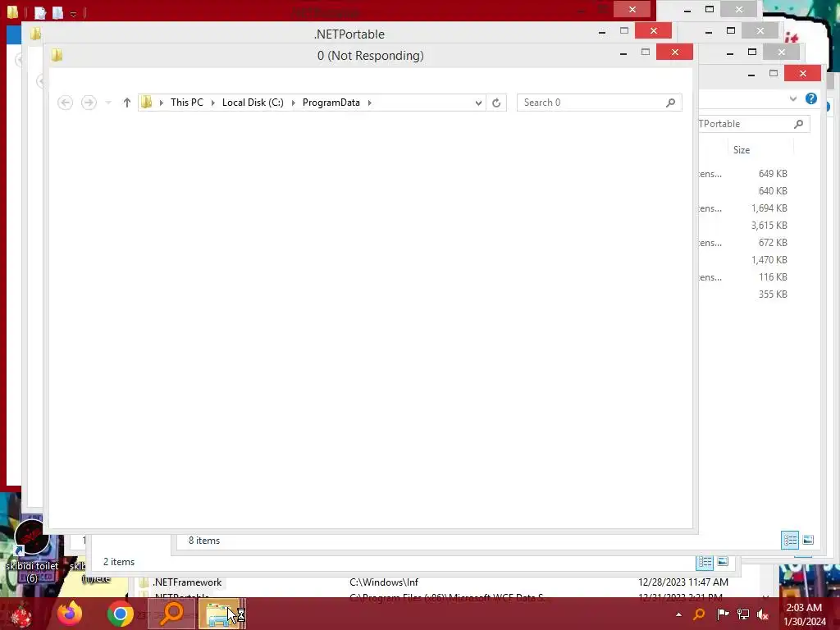Select the 1,694 KB size entry
This screenshot has height=630, width=840.
pyautogui.click(x=769, y=208)
